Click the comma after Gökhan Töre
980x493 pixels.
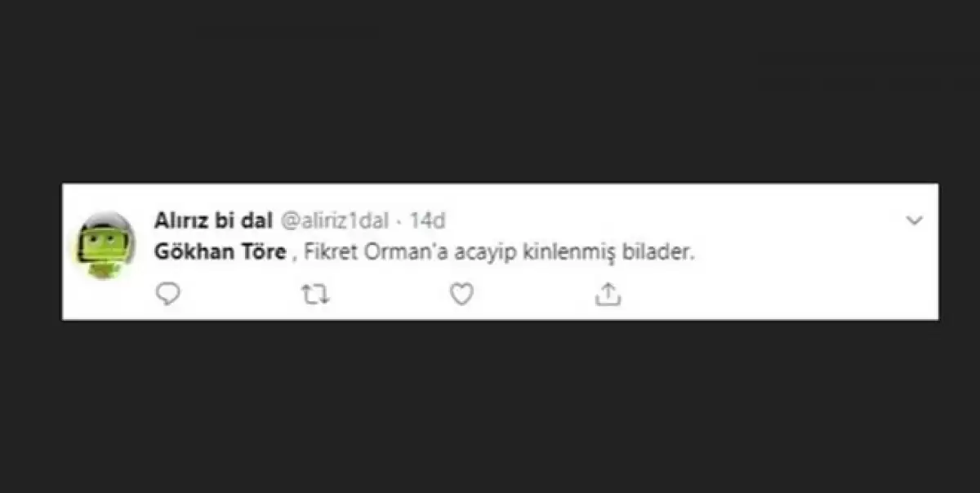tap(293, 255)
